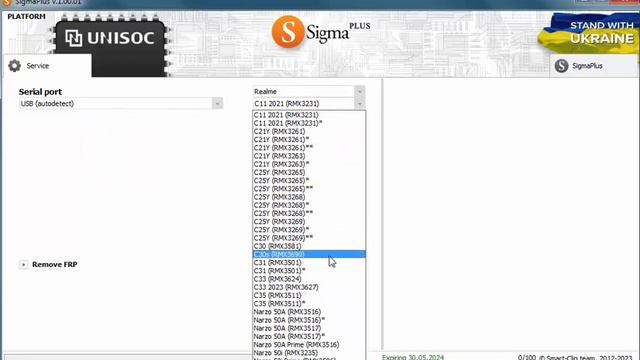
Task: Click the 0/100 counter in status bar
Action: click(x=527, y=357)
